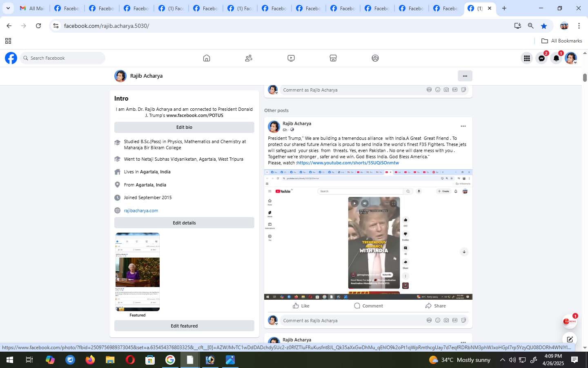Image resolution: width=588 pixels, height=368 pixels.
Task: Open the Marketplace icon
Action: 333,58
